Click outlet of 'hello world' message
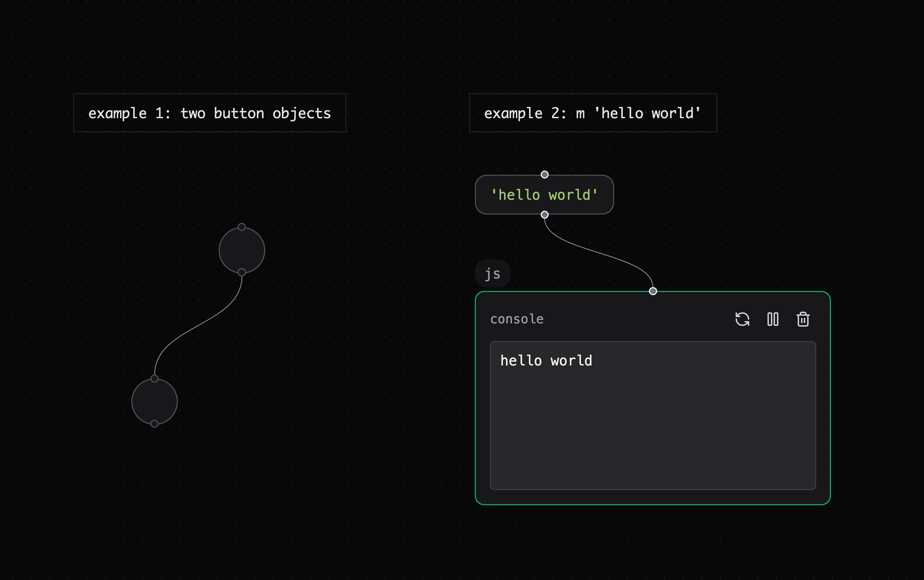Image resolution: width=924 pixels, height=580 pixels. pos(545,215)
